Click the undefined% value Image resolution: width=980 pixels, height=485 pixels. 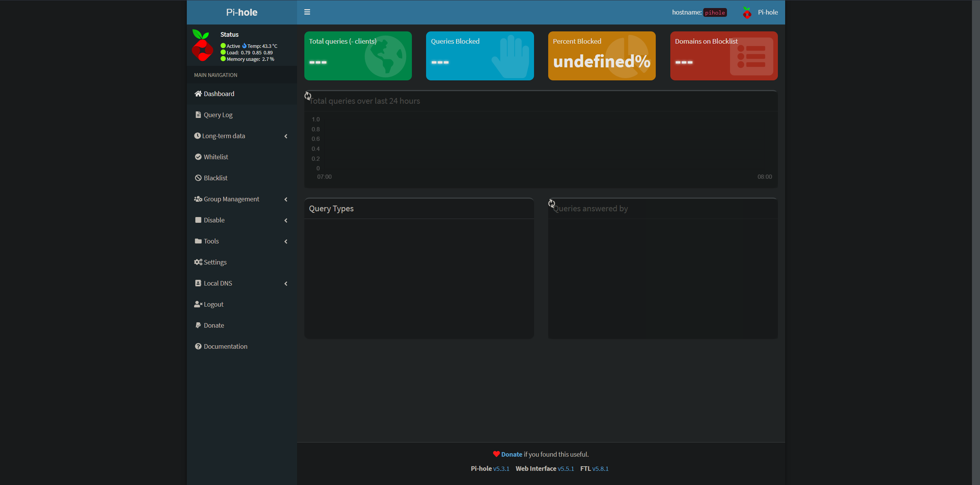pos(601,61)
